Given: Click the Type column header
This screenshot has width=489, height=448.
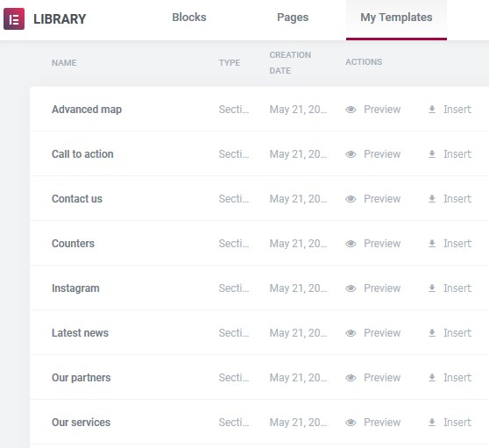Looking at the screenshot, I should (x=230, y=63).
